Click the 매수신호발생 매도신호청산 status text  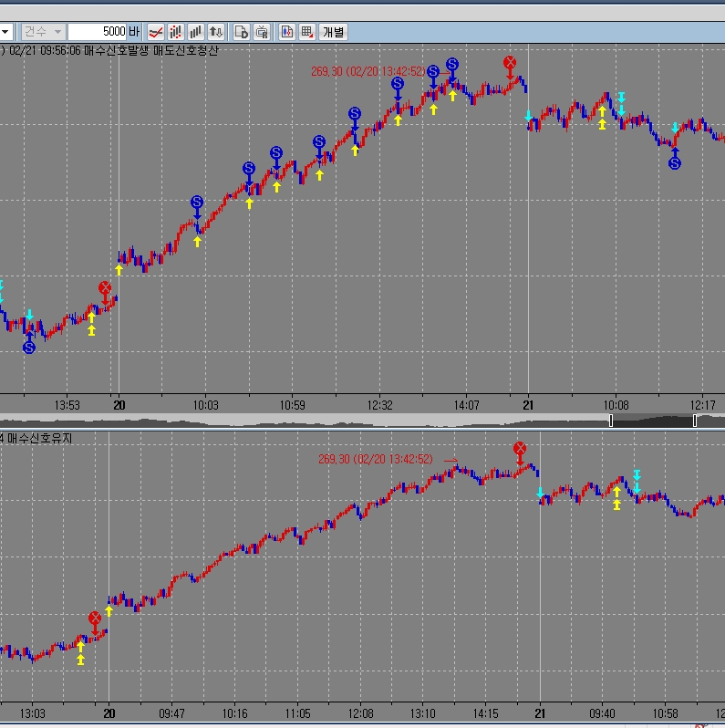point(151,50)
